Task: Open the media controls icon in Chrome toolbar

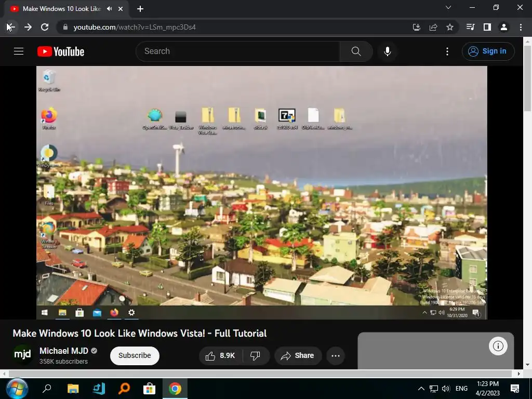Action: click(x=470, y=27)
